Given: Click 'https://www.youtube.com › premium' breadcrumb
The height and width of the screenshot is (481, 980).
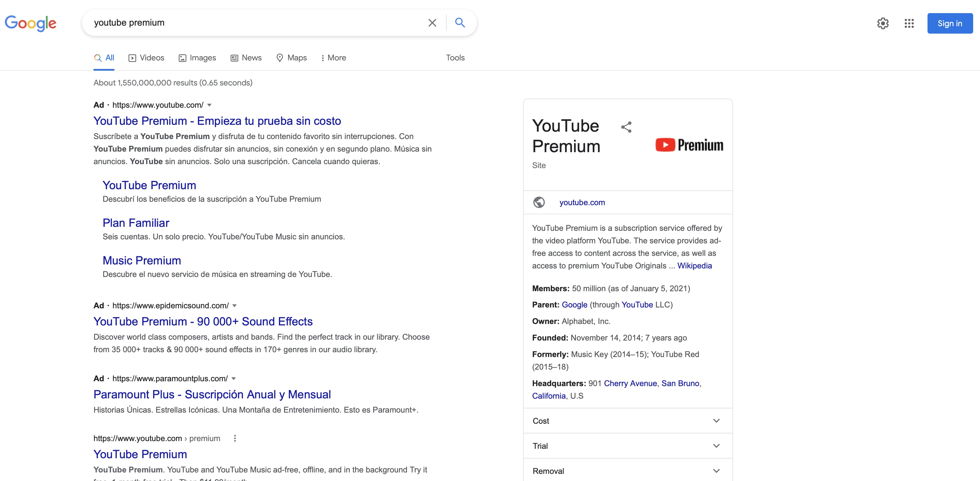Looking at the screenshot, I should pyautogui.click(x=157, y=439).
